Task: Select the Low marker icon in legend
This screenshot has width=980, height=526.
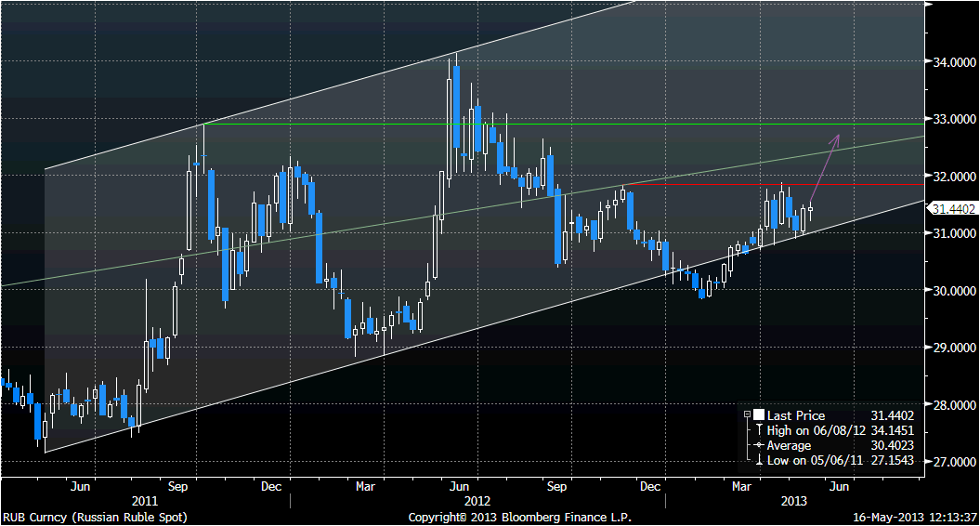Action: [x=759, y=460]
